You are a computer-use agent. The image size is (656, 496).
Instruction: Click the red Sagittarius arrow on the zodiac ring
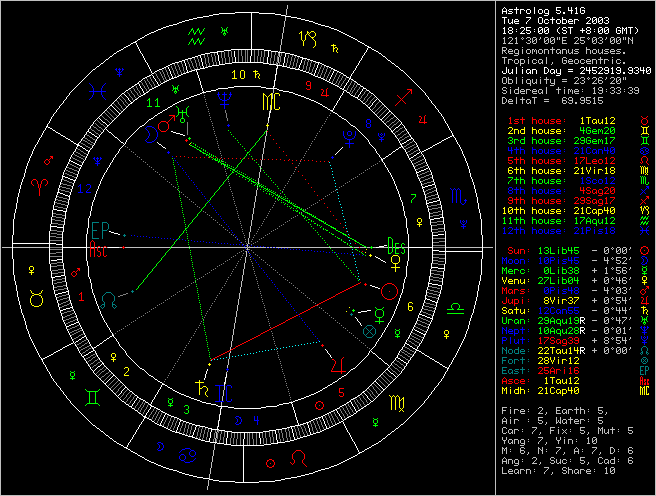(x=403, y=98)
